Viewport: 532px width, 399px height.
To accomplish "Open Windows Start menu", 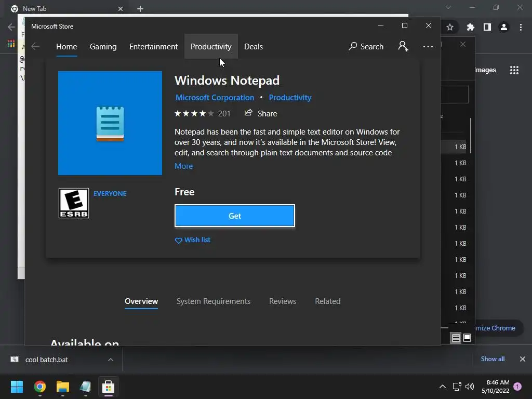I will coord(17,387).
